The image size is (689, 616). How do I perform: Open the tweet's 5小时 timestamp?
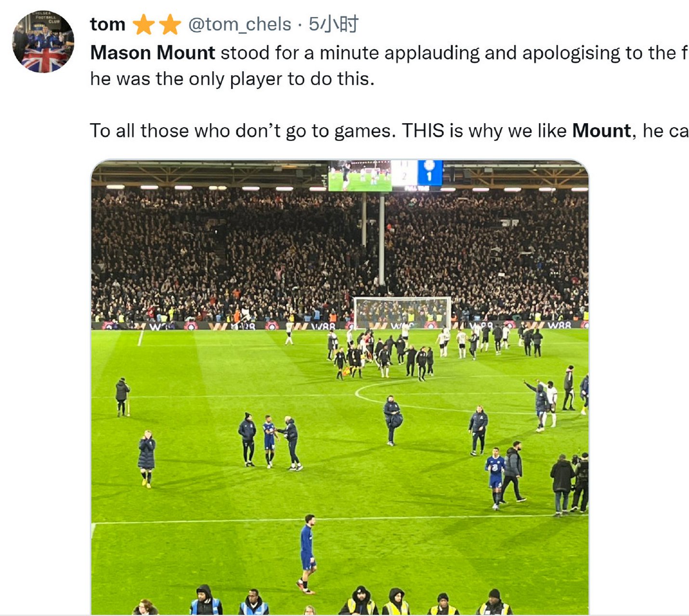333,24
